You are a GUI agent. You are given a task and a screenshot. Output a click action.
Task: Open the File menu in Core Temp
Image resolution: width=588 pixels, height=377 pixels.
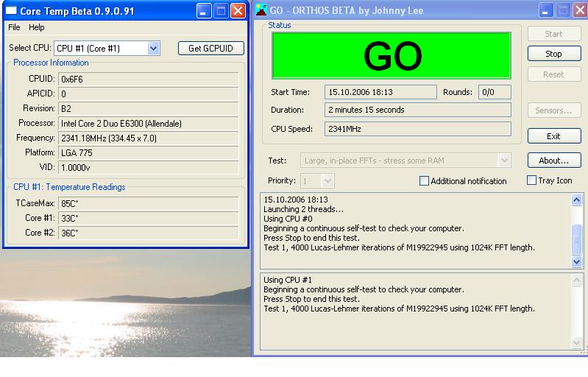click(14, 27)
